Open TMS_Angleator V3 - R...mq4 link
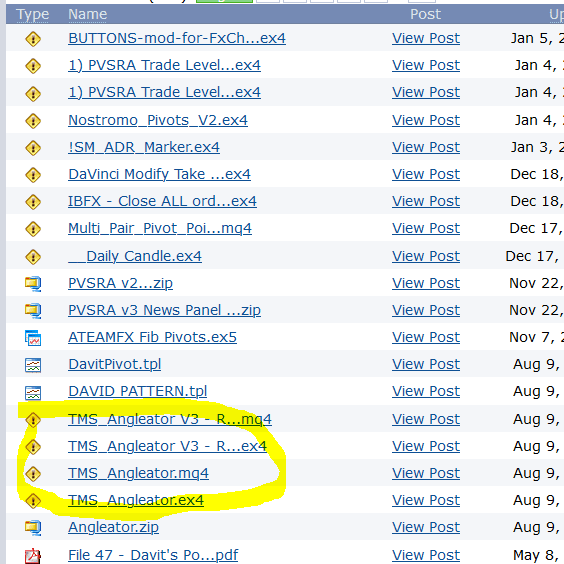This screenshot has height=564, width=564. [170, 419]
